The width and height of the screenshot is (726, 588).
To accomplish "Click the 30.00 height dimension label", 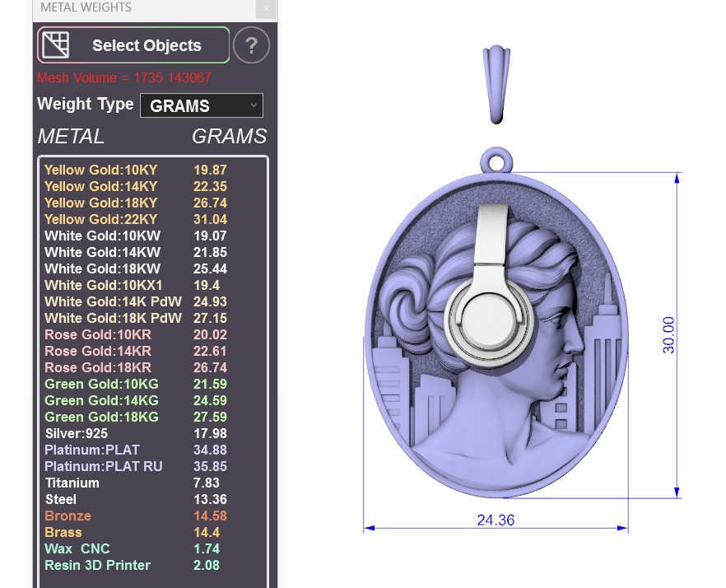I will 668,334.
